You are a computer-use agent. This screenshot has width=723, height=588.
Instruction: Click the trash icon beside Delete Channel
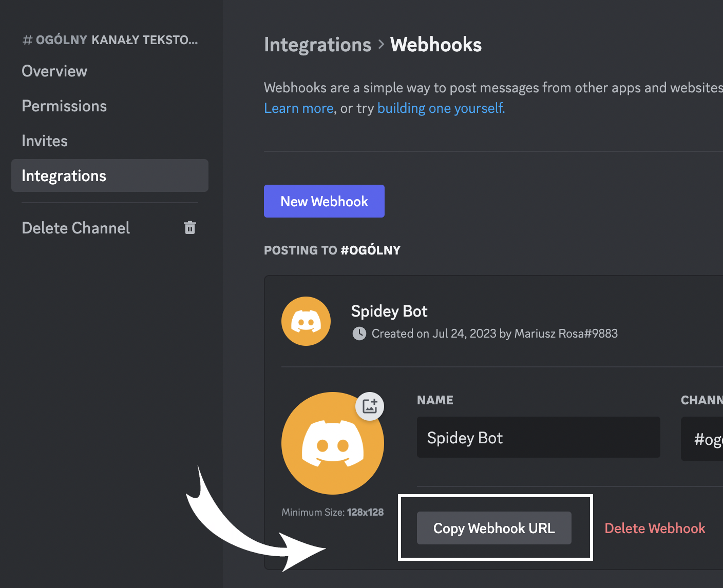pyautogui.click(x=189, y=227)
